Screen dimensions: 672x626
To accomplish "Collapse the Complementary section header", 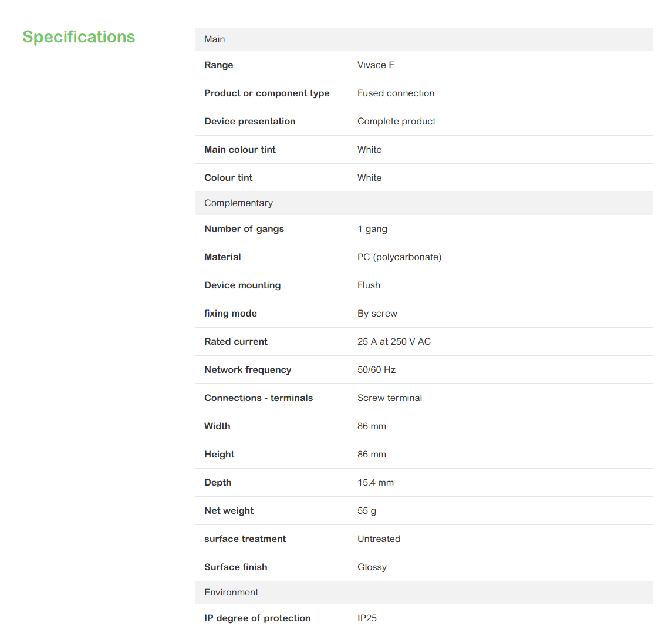I will 424,203.
